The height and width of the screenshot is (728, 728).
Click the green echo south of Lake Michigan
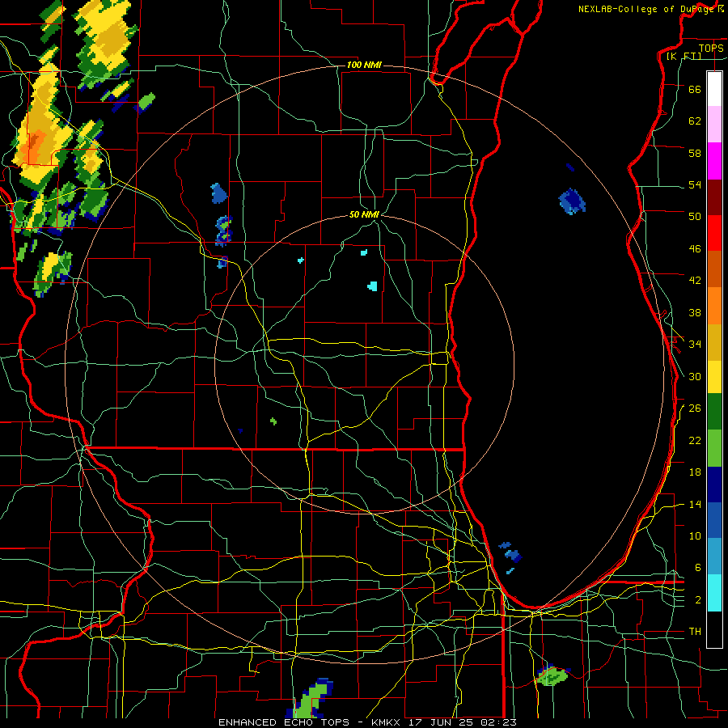pos(552,675)
